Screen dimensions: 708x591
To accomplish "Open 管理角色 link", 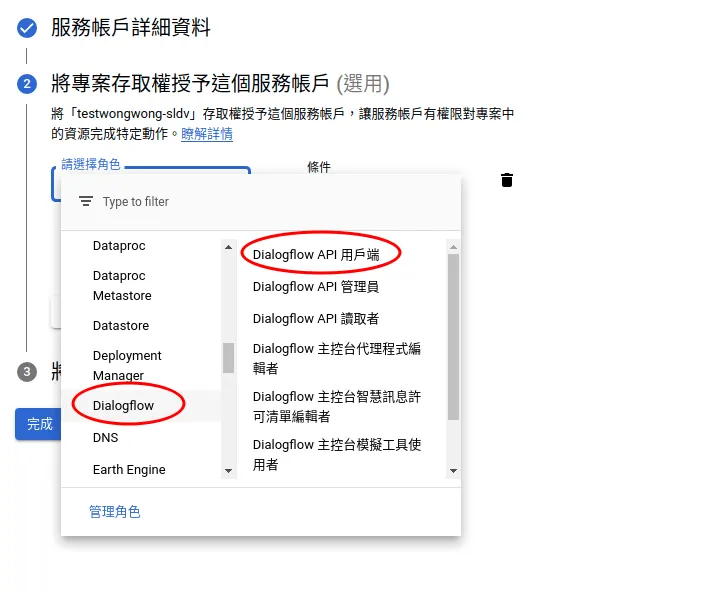I will (x=115, y=512).
